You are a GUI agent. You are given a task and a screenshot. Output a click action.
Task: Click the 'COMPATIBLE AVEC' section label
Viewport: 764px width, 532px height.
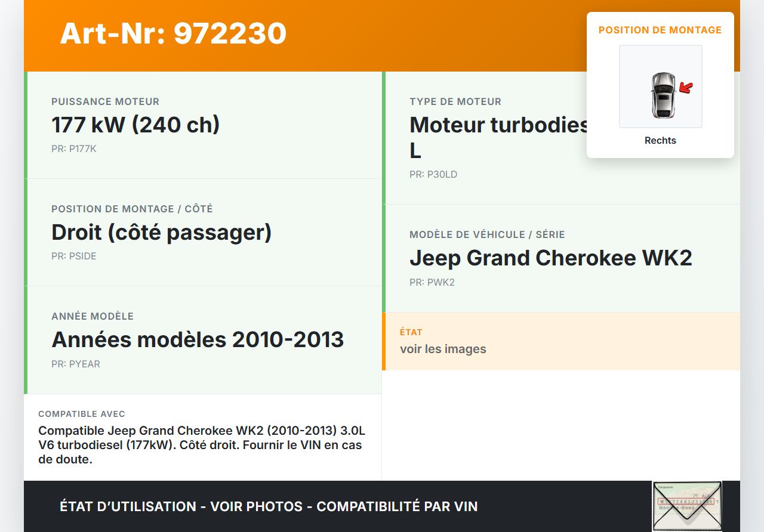point(82,414)
